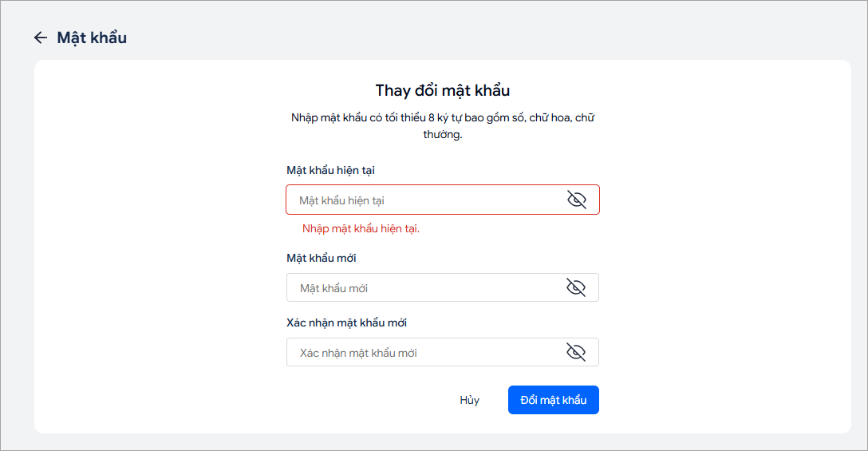Click the Thay đổi mật khẩu heading
Screen dimensions: 868x451
[x=442, y=90]
